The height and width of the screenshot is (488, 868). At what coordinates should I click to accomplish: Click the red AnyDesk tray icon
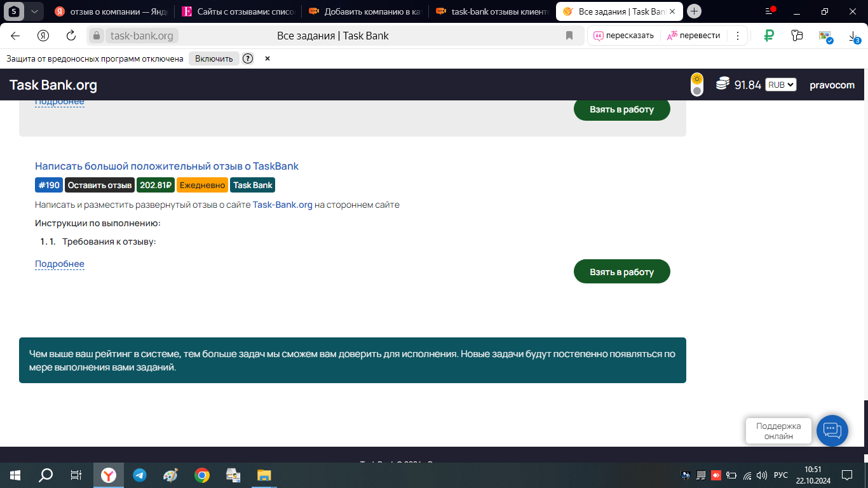point(716,475)
